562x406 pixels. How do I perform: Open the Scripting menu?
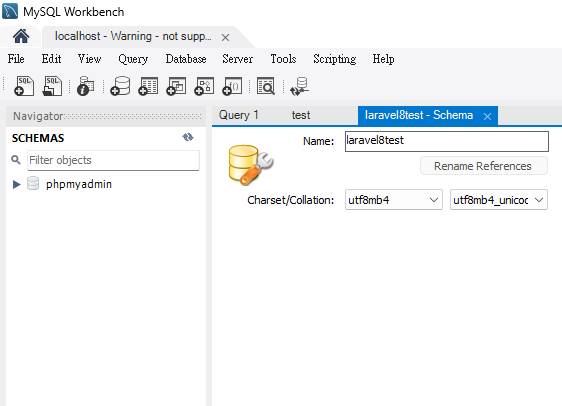(x=334, y=59)
